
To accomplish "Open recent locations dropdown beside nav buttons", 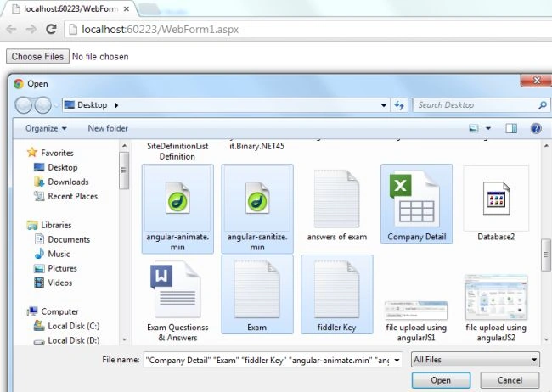I will click(56, 105).
